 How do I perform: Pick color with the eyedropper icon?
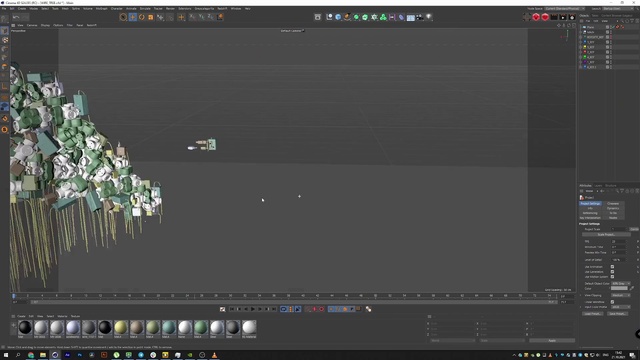pos(632,288)
